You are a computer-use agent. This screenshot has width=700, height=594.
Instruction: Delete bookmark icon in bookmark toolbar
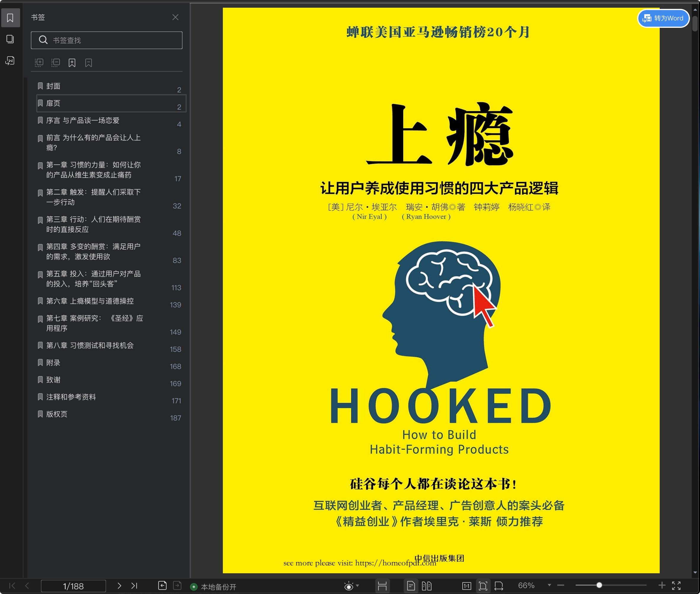coord(89,63)
